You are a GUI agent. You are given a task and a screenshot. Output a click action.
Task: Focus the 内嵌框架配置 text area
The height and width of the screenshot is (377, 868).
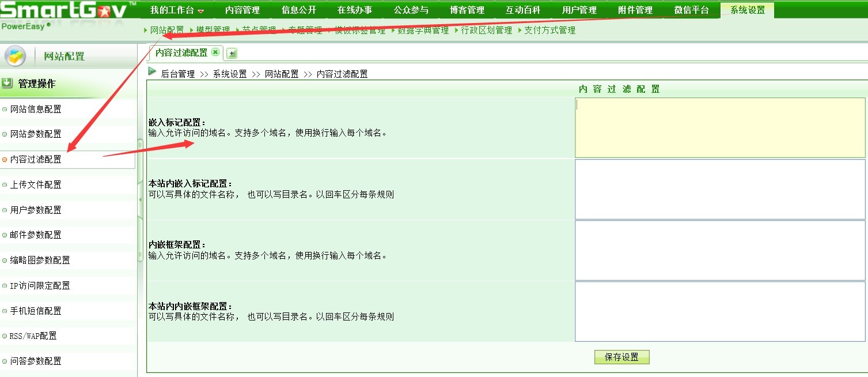click(x=720, y=250)
